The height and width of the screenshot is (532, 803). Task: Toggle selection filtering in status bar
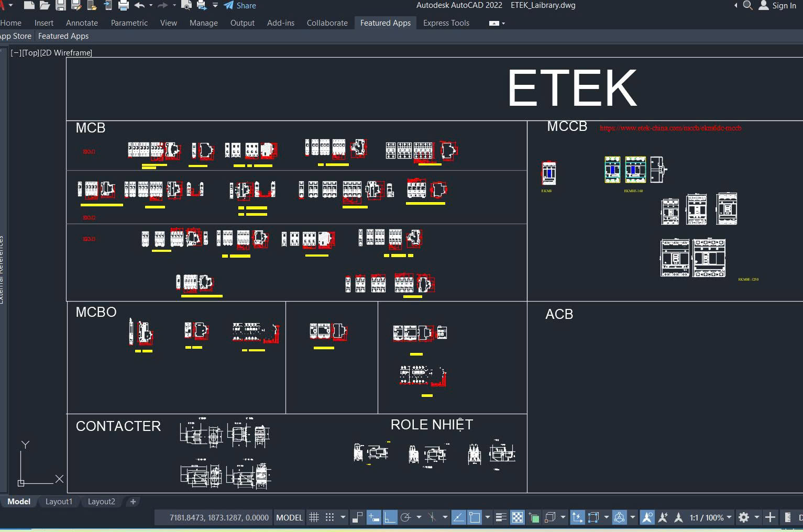pyautogui.click(x=593, y=517)
